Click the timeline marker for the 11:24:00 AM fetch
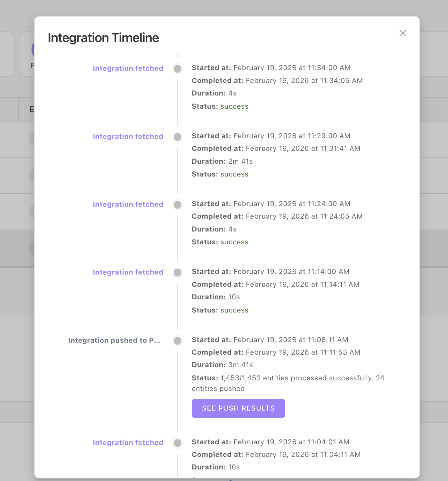 (x=178, y=205)
